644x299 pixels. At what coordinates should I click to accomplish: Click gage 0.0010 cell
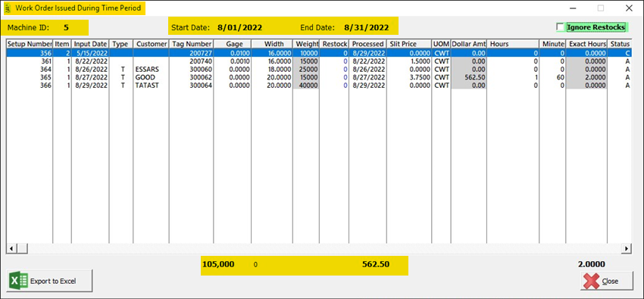tap(233, 61)
